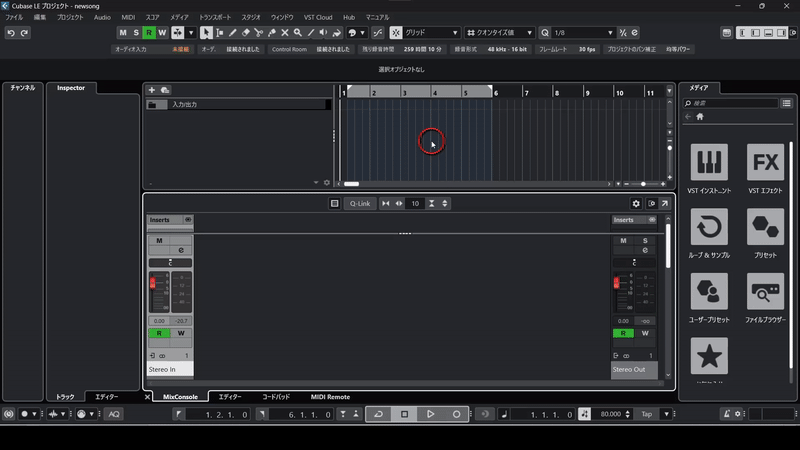This screenshot has height=450, width=800.
Task: Toggle global Mute M in toolbar
Action: (x=123, y=33)
